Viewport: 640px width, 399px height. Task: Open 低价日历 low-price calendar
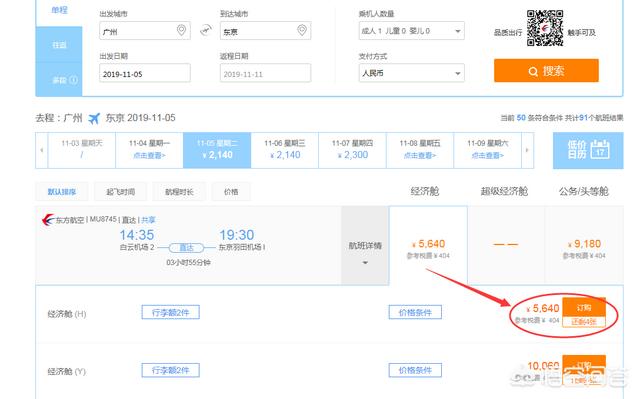[588, 150]
